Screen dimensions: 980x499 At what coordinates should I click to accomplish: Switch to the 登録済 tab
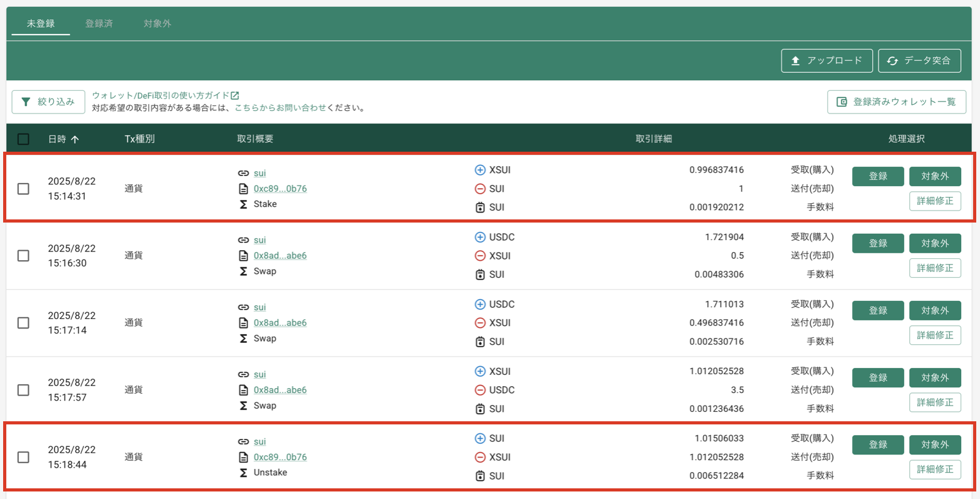pos(99,24)
